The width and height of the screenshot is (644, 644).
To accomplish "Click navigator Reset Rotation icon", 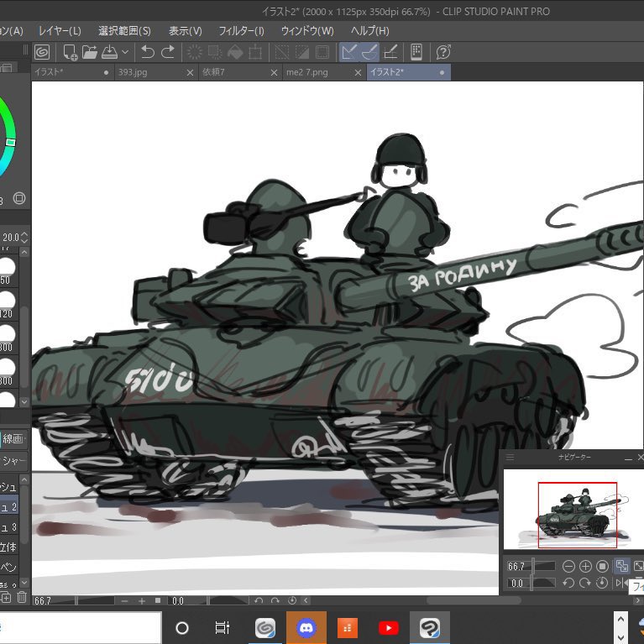I will (602, 583).
